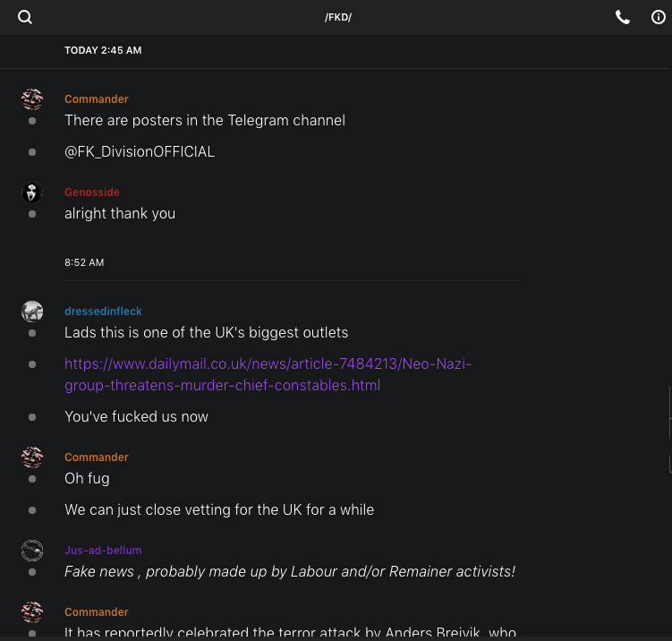Click the 'We can just close vetting' message
The width and height of the screenshot is (672, 641).
point(219,510)
